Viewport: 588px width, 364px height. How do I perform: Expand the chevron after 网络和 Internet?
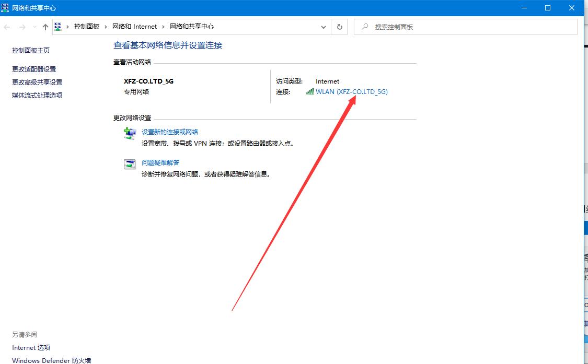pos(163,26)
